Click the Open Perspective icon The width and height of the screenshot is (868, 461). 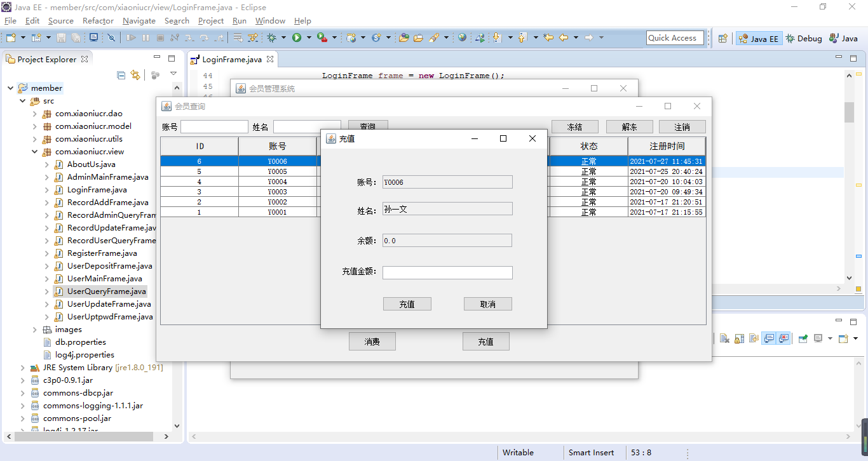point(722,39)
